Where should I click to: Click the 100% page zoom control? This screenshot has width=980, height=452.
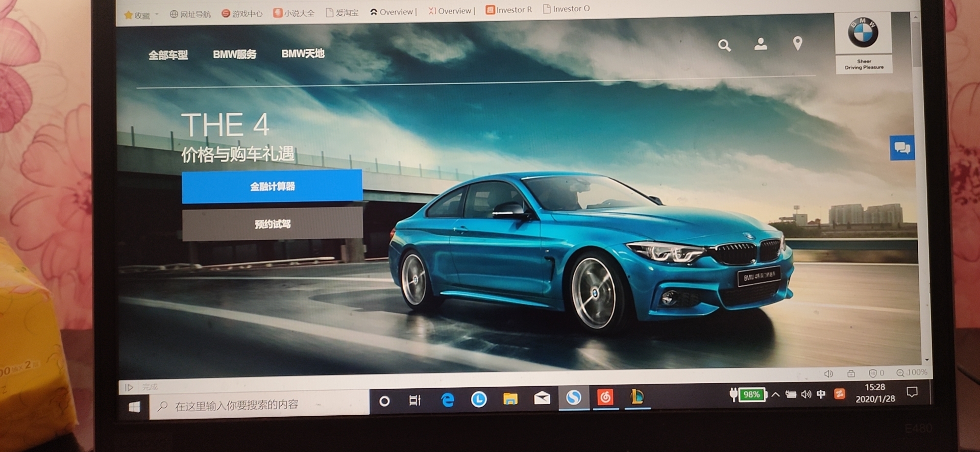coord(912,372)
